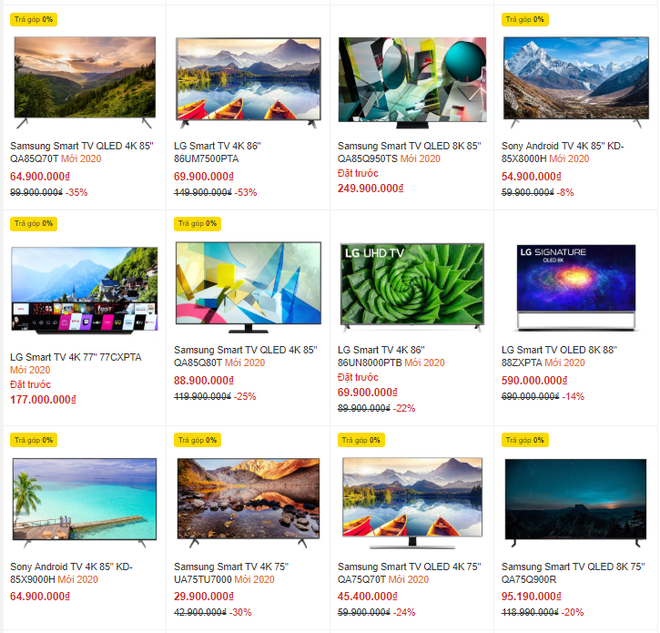Open the Samsung QLED 8K QA85Q950TS thumbnail
Screen dimensions: 660x633
412,82
